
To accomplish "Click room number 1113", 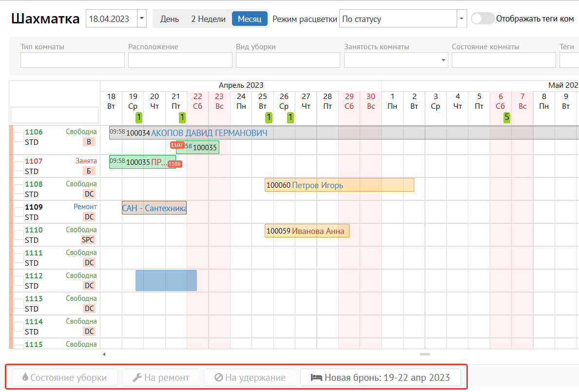I will click(34, 298).
